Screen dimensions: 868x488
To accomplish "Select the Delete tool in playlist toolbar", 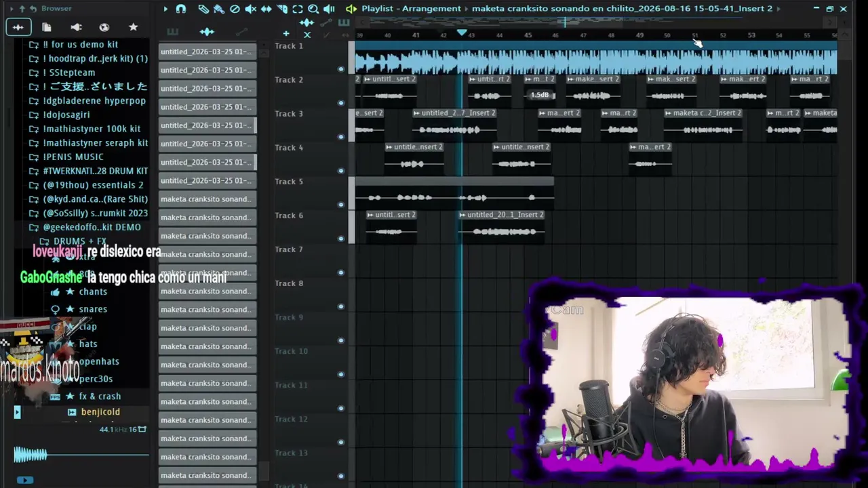I will pos(235,9).
